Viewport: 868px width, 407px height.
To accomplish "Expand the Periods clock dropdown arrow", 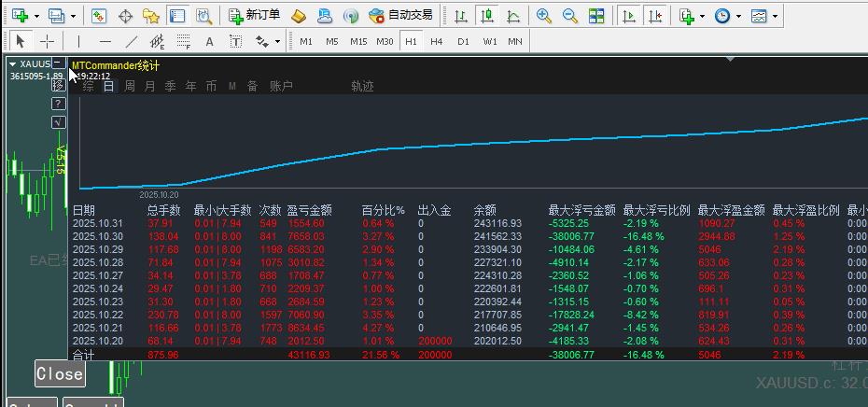I will [x=738, y=17].
